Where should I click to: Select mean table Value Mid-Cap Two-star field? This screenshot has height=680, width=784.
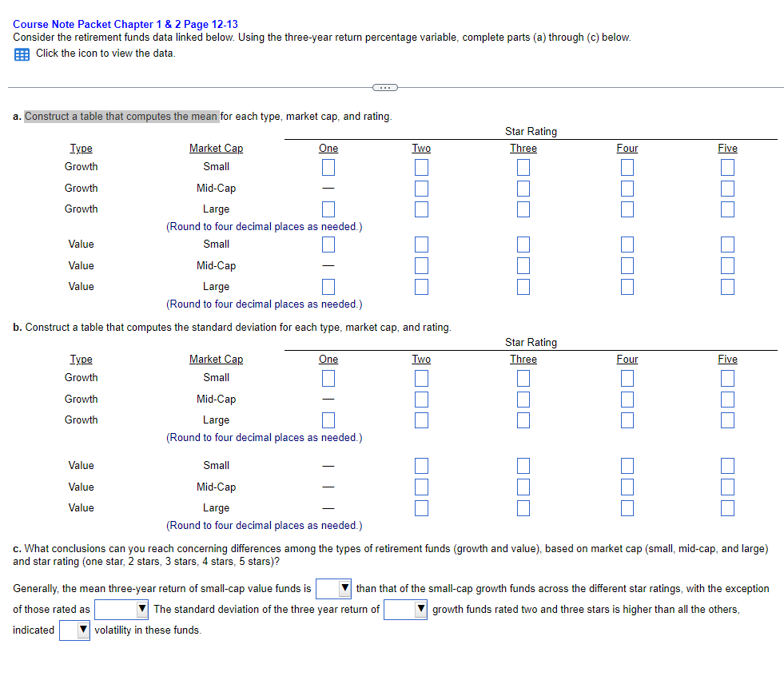421,265
